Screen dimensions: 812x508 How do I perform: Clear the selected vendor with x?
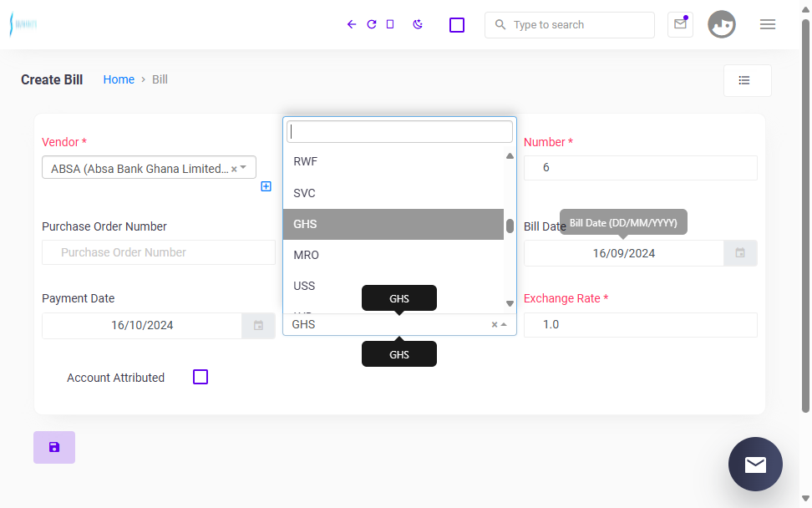(x=234, y=169)
